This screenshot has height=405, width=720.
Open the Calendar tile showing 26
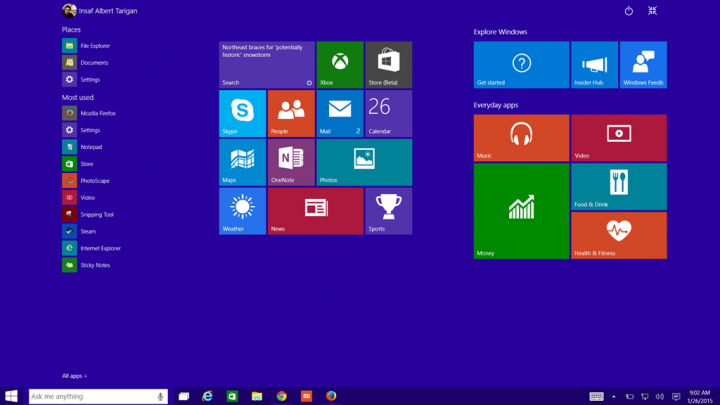tap(388, 113)
